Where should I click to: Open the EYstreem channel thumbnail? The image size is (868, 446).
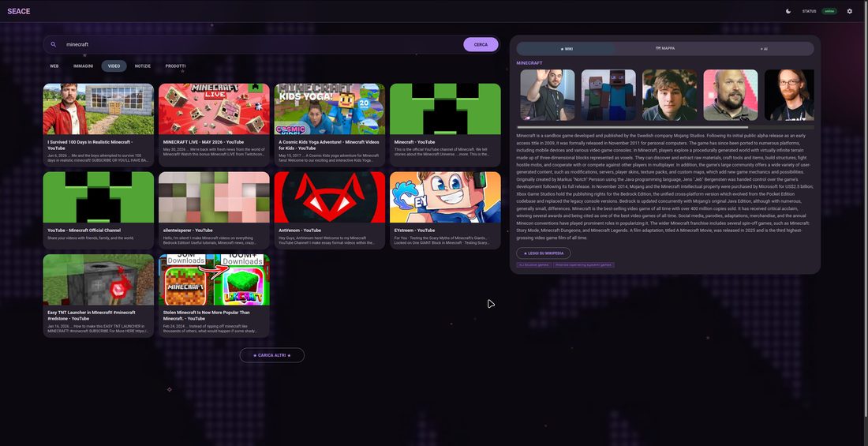tap(445, 197)
